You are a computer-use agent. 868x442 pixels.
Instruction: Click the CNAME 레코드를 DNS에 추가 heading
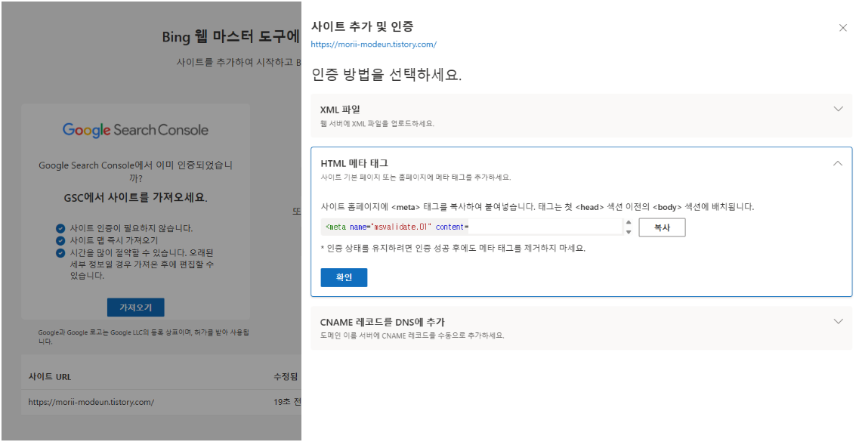click(382, 322)
